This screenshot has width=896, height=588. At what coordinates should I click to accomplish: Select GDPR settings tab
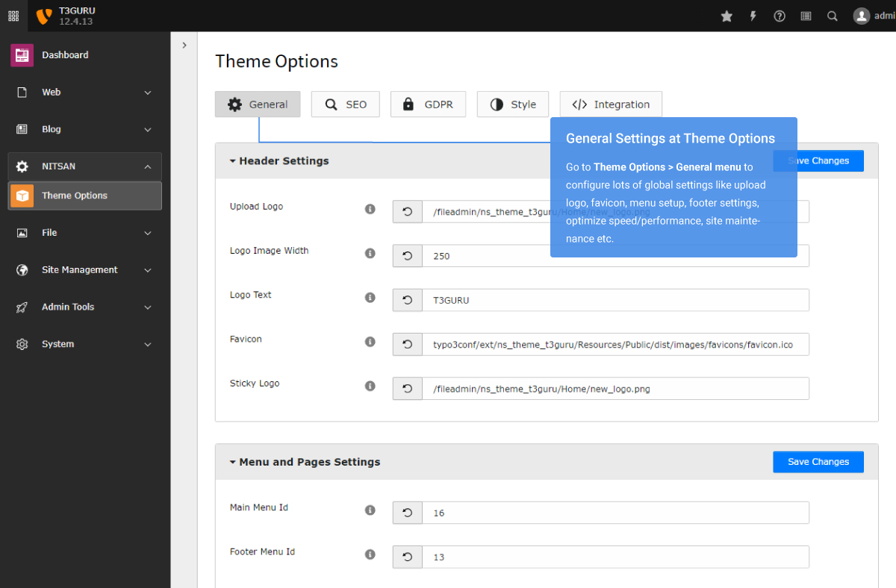pos(428,104)
